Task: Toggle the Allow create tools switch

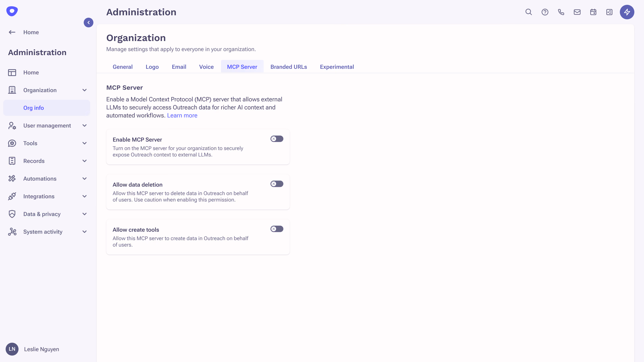Action: [277, 229]
